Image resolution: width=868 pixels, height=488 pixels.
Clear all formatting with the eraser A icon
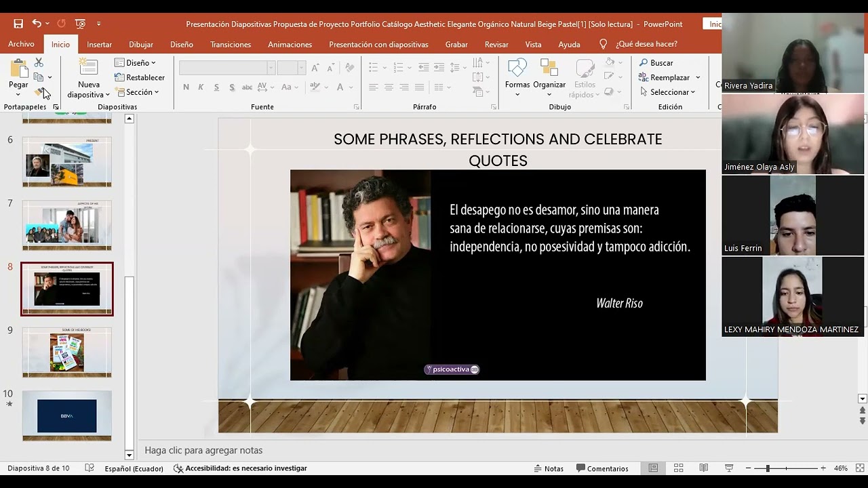349,68
